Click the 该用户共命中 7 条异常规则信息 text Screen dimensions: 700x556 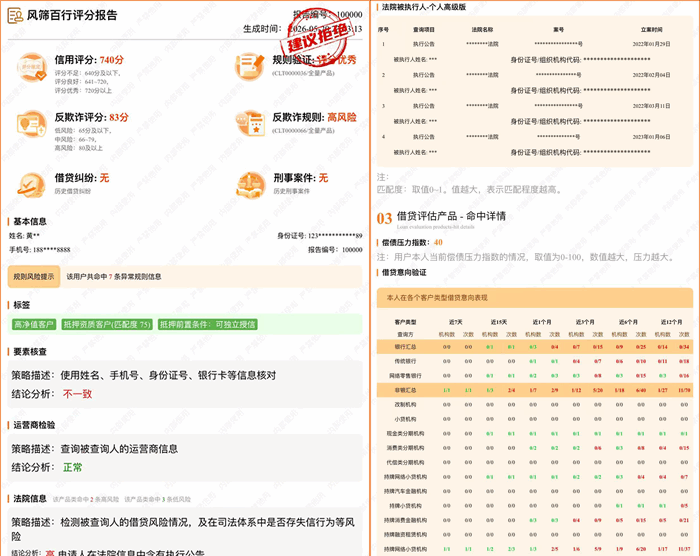click(114, 276)
